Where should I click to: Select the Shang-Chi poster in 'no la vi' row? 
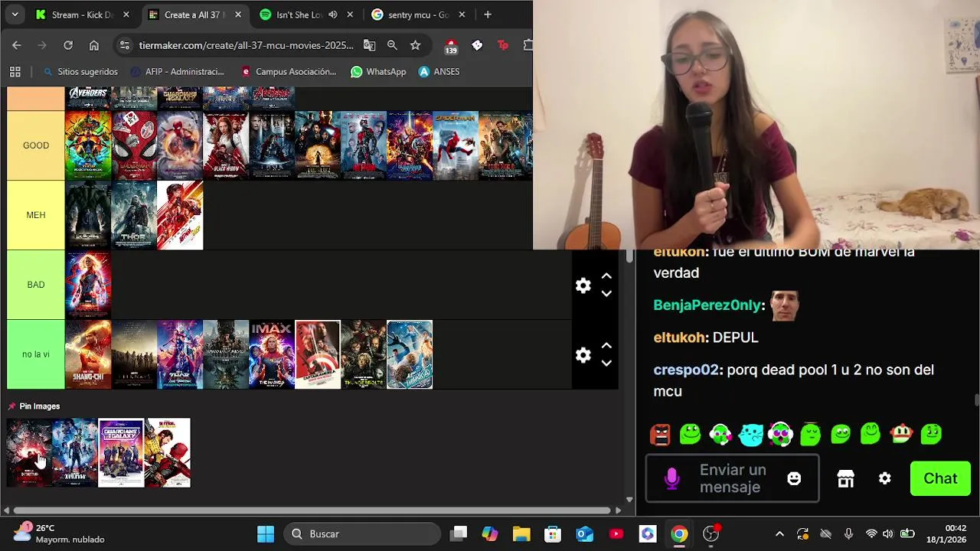[88, 354]
